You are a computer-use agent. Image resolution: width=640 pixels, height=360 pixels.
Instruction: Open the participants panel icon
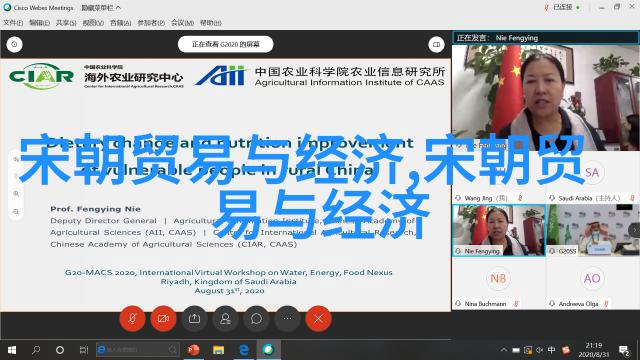pyautogui.click(x=225, y=318)
